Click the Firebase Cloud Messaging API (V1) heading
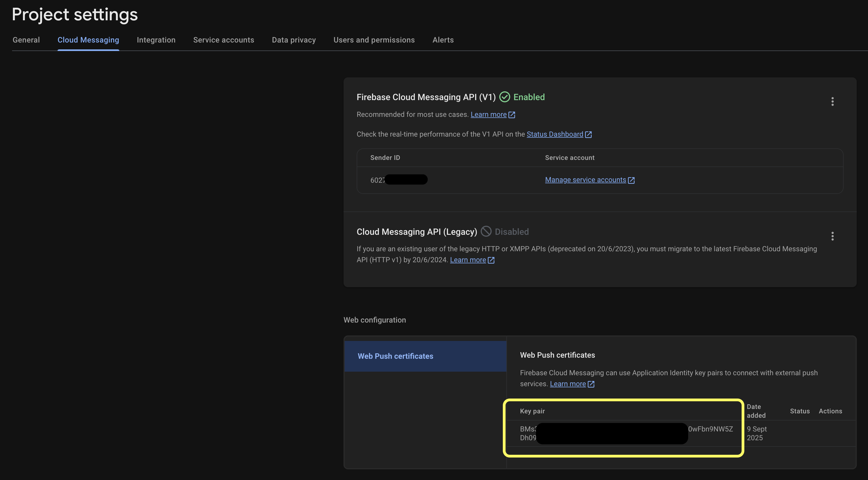The width and height of the screenshot is (868, 480). tap(426, 97)
